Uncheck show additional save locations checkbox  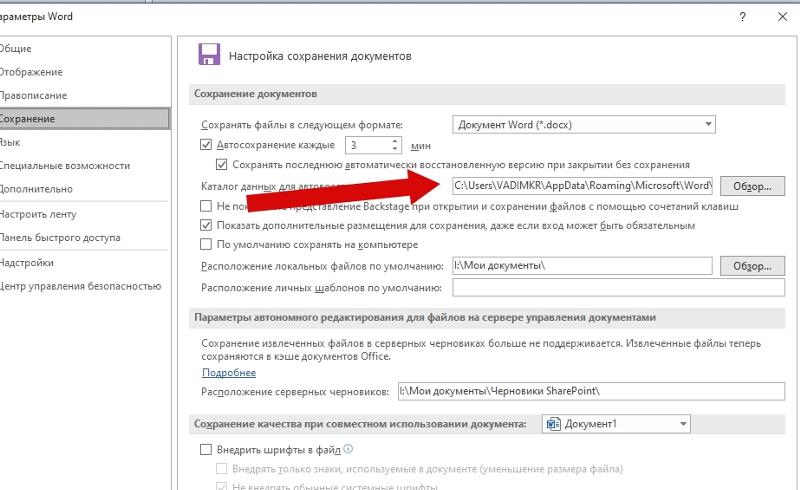[x=207, y=226]
